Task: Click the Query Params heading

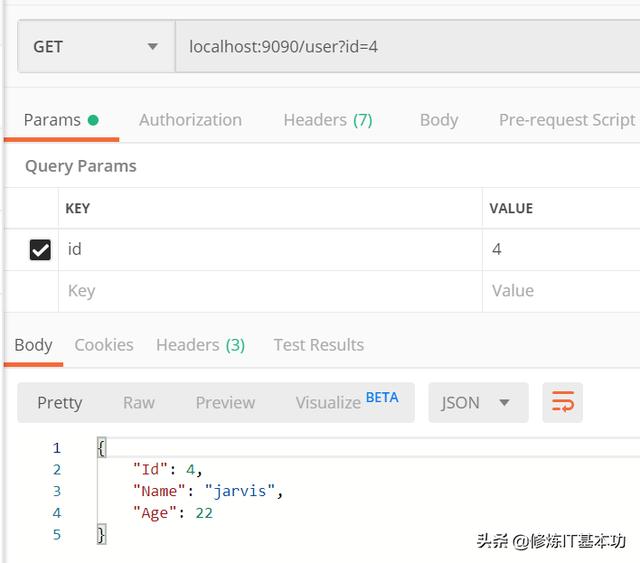Action: click(x=81, y=166)
